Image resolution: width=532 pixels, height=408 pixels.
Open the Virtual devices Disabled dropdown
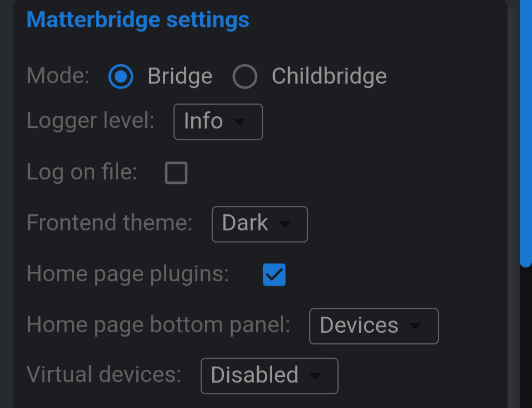[x=269, y=376]
